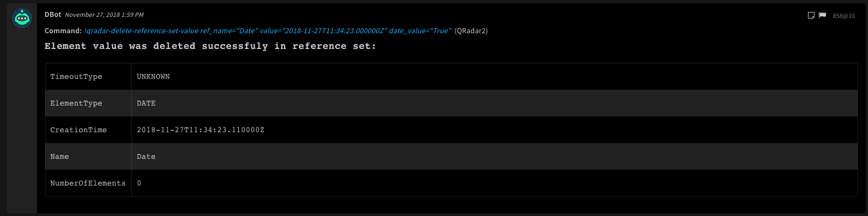This screenshot has height=216, width=868.
Task: Select the ElementType row label
Action: [76, 103]
